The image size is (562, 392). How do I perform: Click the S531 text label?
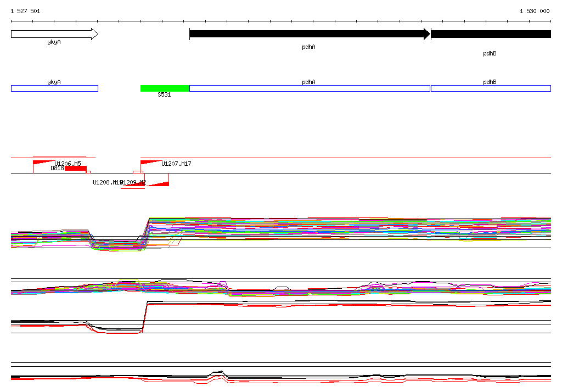164,94
